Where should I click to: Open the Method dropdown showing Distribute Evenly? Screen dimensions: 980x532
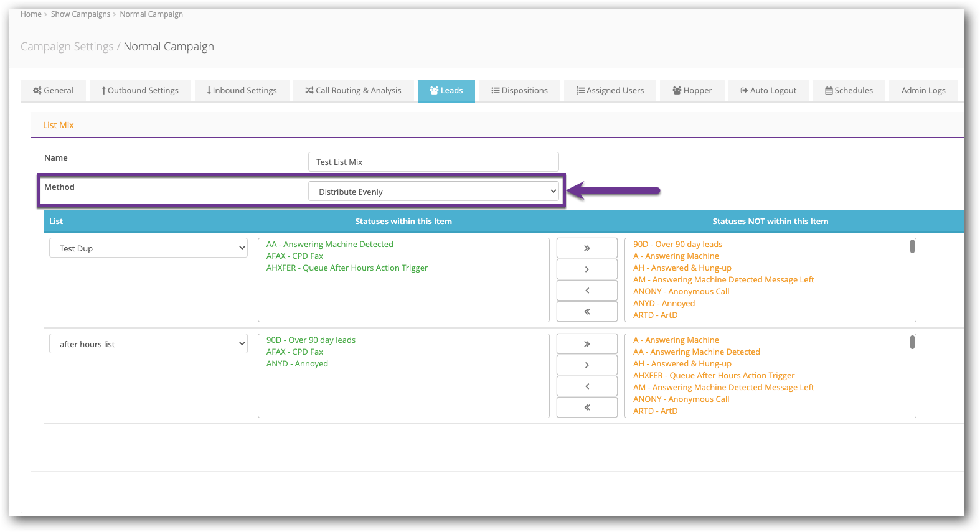click(x=433, y=192)
